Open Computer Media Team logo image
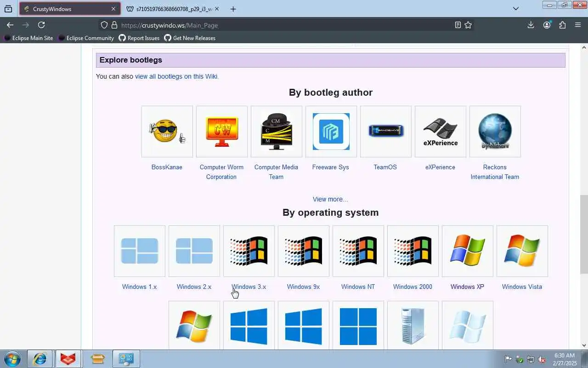Viewport: 588px width, 368px height. pyautogui.click(x=276, y=132)
